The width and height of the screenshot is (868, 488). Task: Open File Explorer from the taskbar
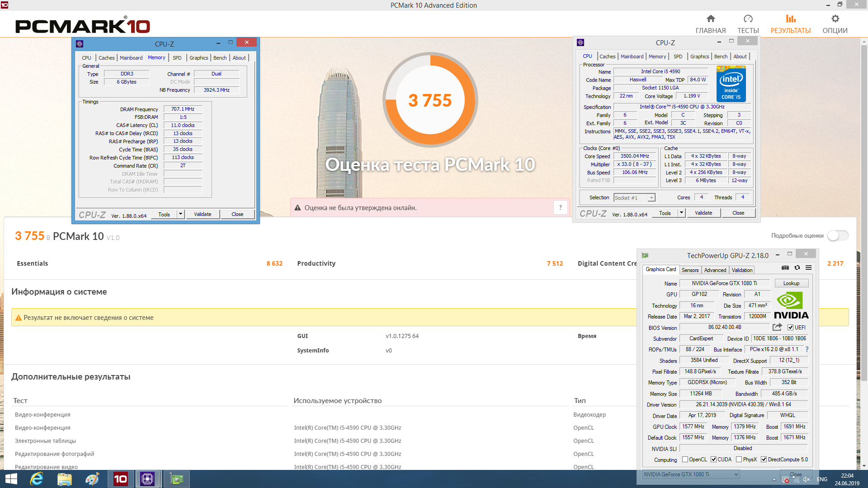65,479
